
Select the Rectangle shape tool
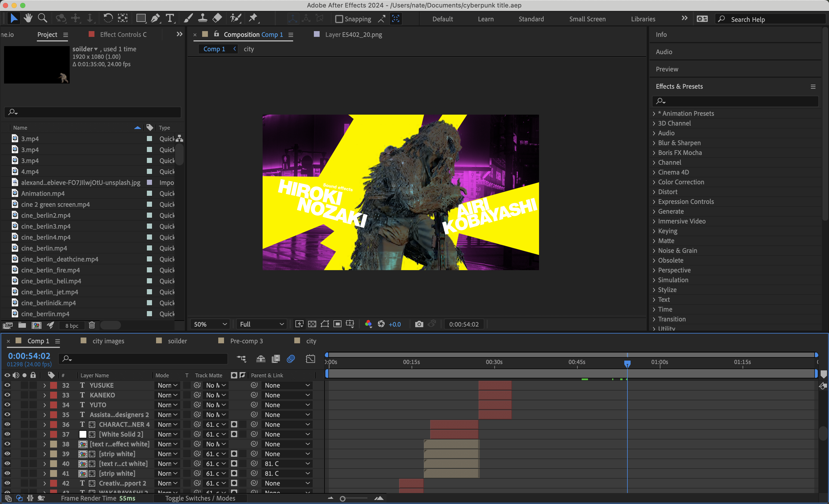point(141,18)
